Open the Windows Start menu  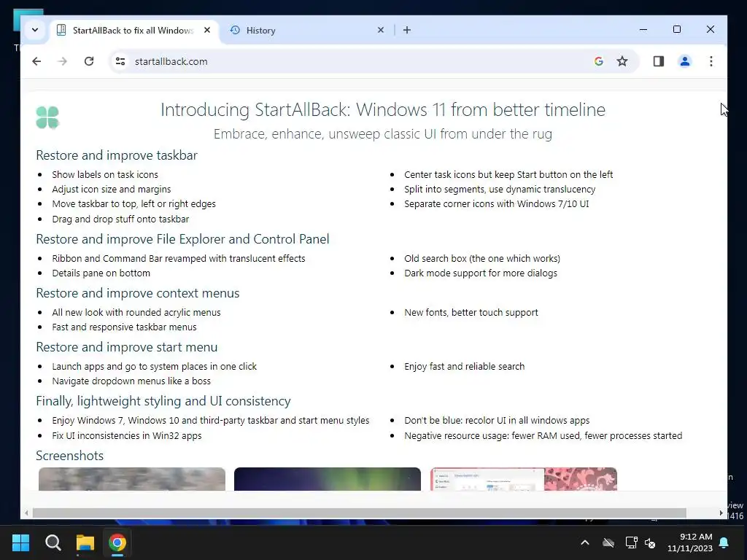(x=20, y=542)
